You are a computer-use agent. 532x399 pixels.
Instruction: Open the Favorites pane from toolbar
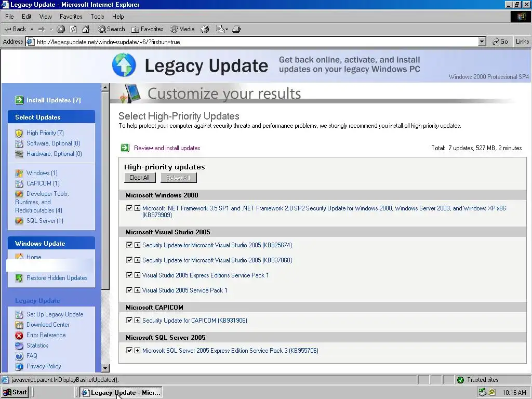point(148,29)
